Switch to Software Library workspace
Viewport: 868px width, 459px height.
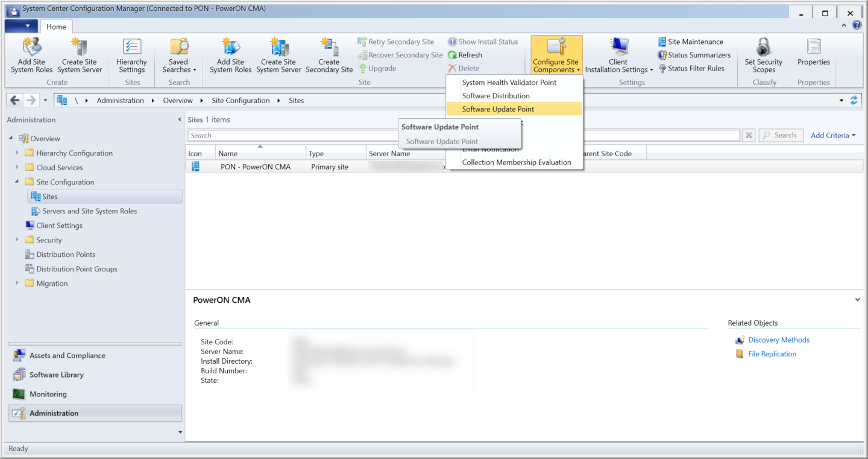95,375
